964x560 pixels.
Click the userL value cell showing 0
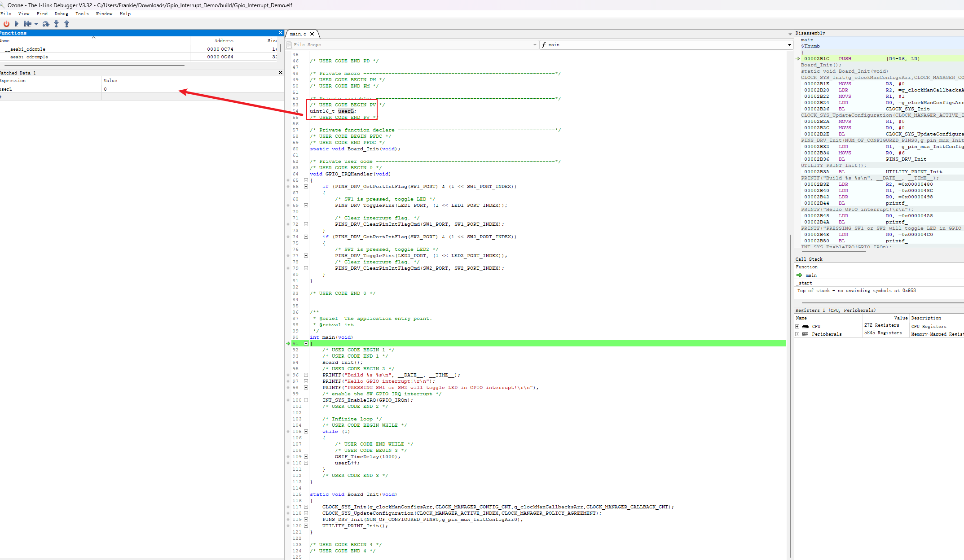tap(193, 89)
